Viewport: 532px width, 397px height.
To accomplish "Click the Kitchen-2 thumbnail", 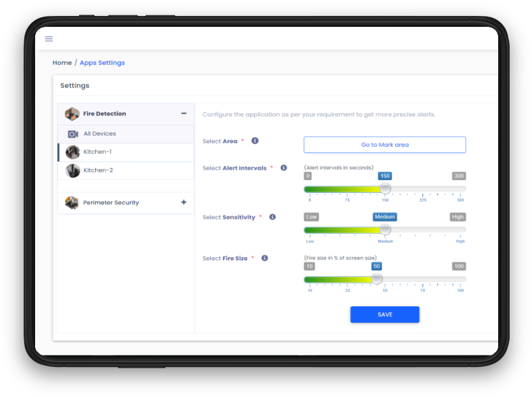I will tap(73, 170).
